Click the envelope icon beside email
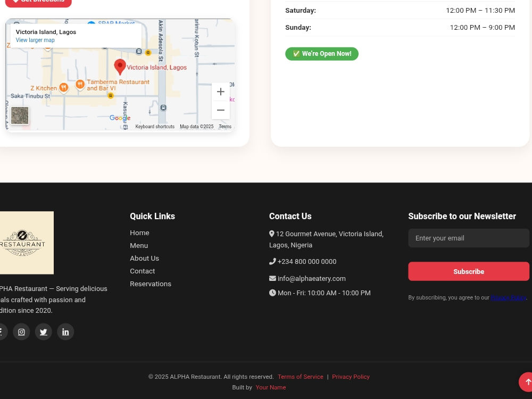Screen dimensions: 532x399 [x=272, y=278]
